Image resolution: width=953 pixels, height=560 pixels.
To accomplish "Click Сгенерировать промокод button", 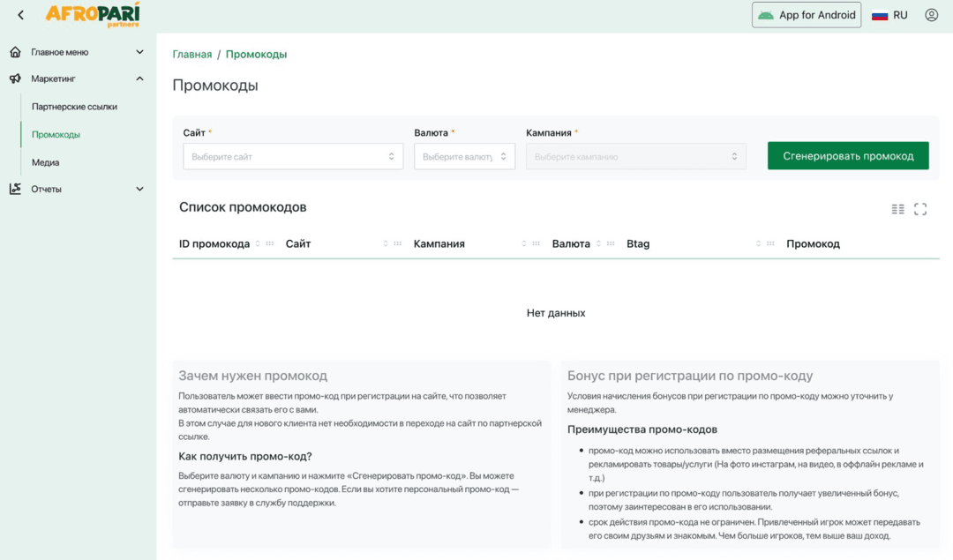I will click(x=848, y=156).
